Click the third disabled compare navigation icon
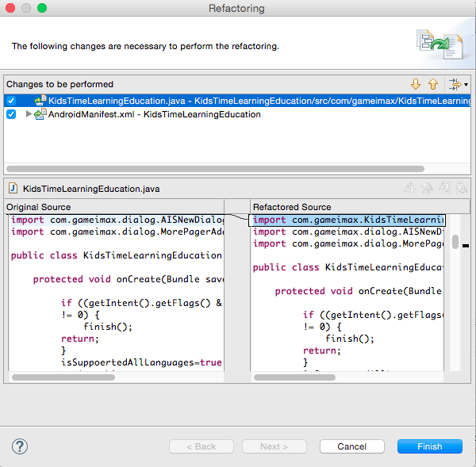Screen dimensions: 476x467 [444, 188]
